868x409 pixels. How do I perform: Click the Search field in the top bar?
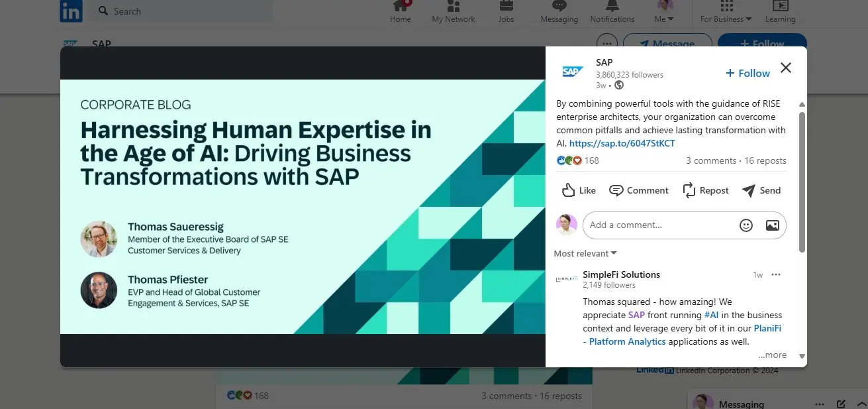(181, 11)
